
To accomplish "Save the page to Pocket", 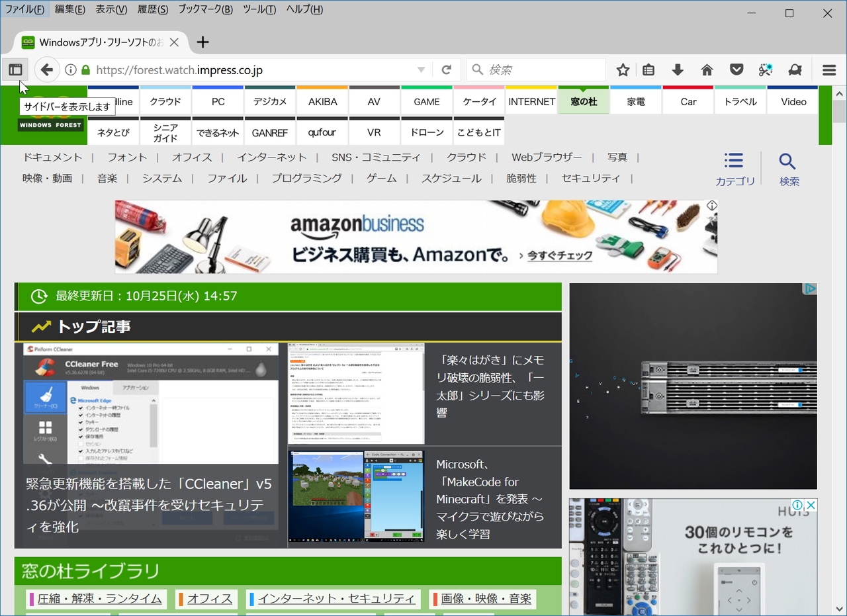I will coord(735,69).
